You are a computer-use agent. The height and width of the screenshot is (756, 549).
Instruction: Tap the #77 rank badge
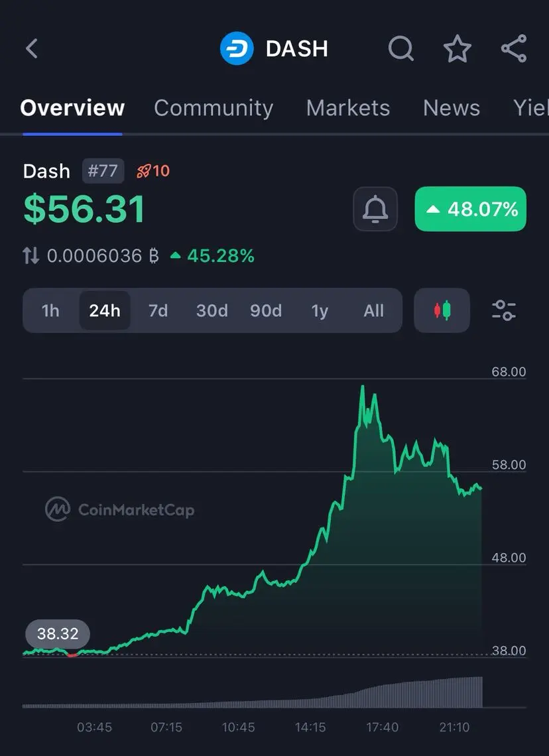click(103, 170)
